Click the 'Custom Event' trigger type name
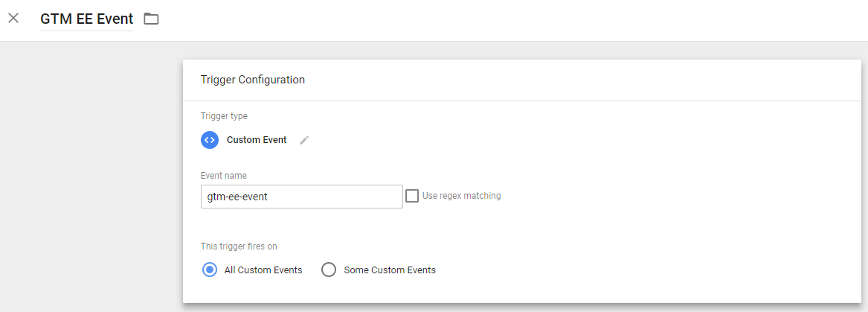The height and width of the screenshot is (312, 868). [x=257, y=140]
